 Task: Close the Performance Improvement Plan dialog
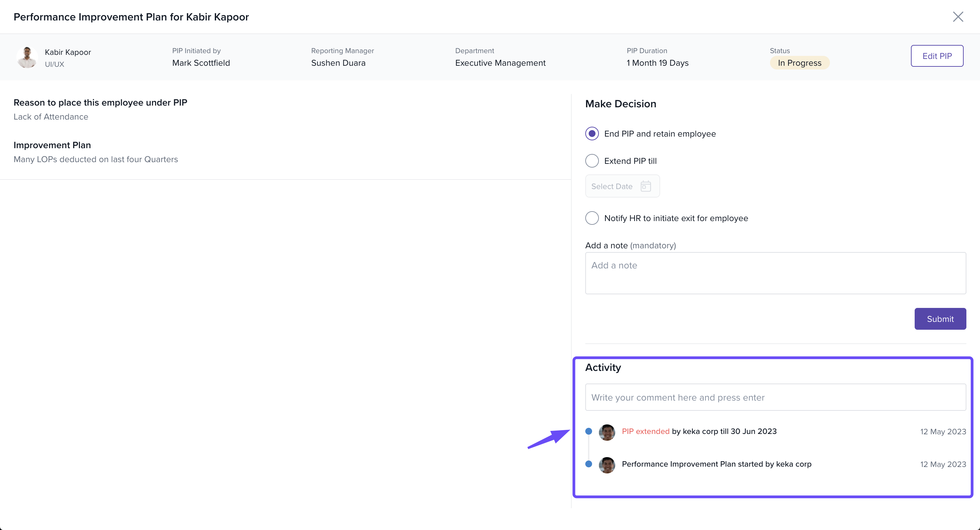pyautogui.click(x=958, y=17)
